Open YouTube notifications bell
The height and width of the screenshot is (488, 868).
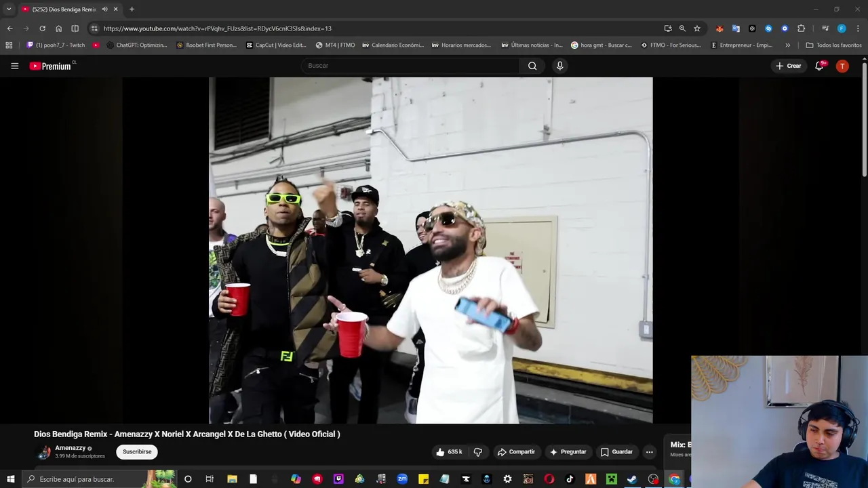(x=819, y=66)
